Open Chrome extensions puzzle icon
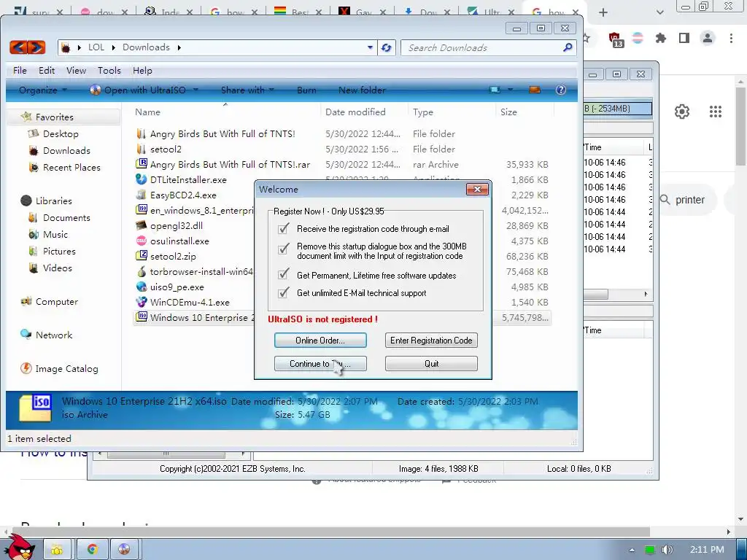Screen dimensions: 747x560 tap(661, 38)
